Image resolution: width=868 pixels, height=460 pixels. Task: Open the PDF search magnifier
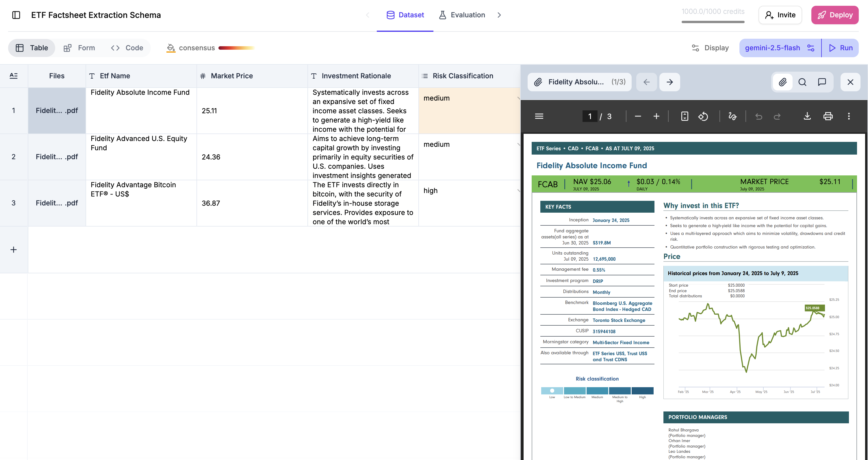click(802, 82)
